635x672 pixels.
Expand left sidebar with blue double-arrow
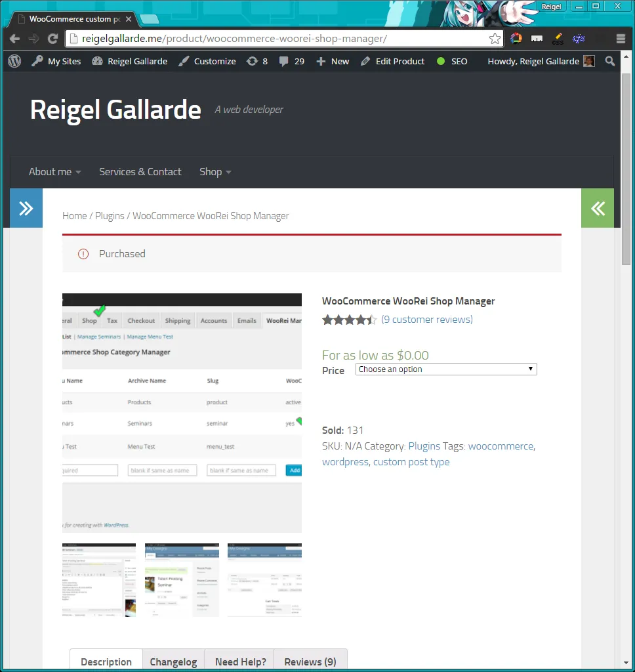(26, 208)
